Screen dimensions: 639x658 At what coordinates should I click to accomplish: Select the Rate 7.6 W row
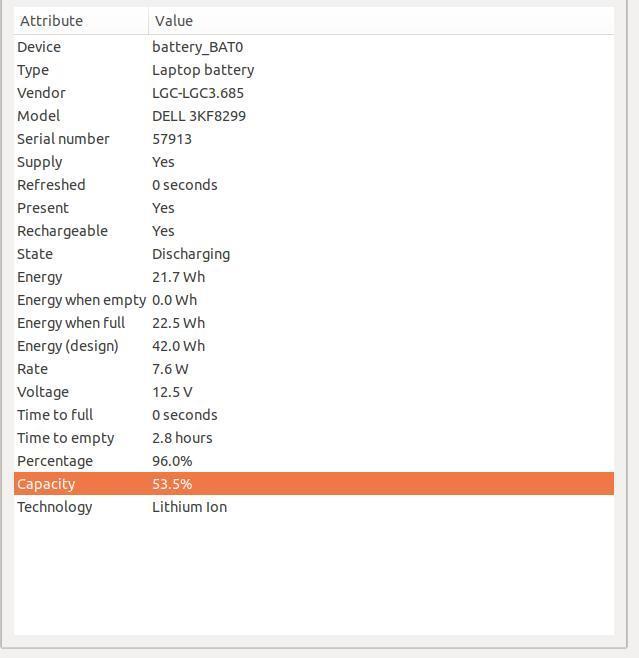[x=314, y=369]
